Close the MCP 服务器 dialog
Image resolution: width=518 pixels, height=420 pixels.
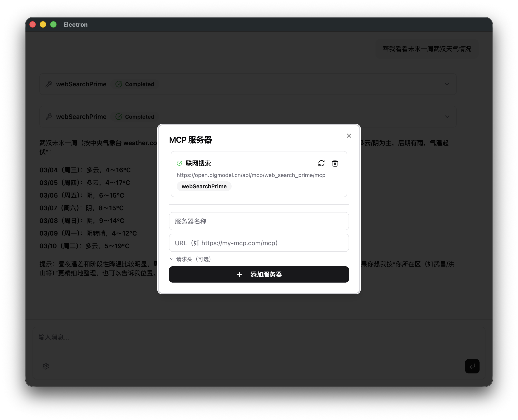(x=349, y=135)
